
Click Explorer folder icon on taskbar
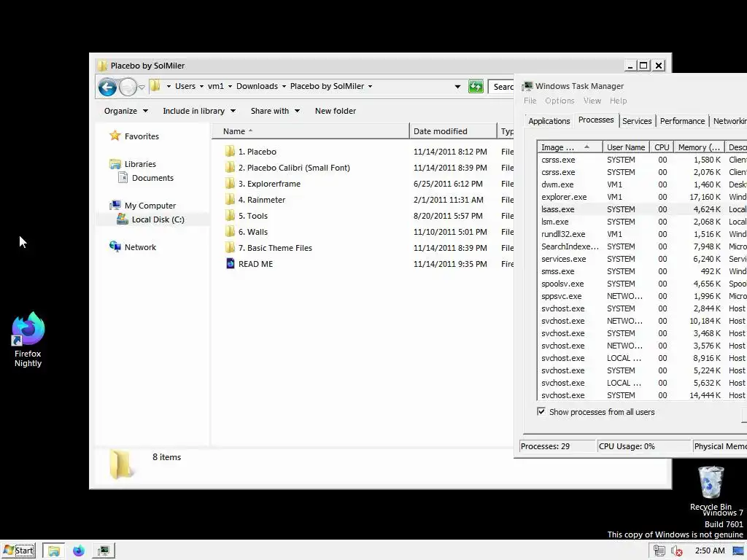point(54,551)
